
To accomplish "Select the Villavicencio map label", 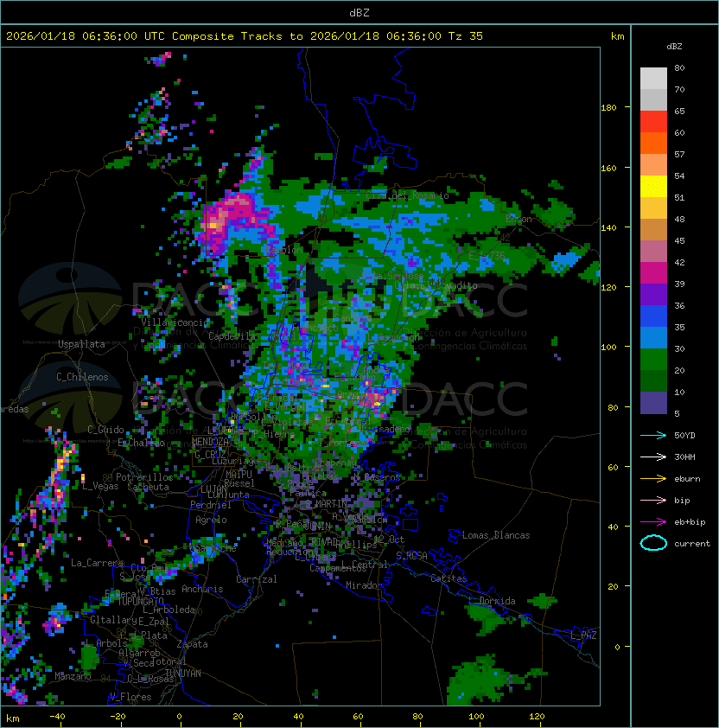I will [x=175, y=322].
